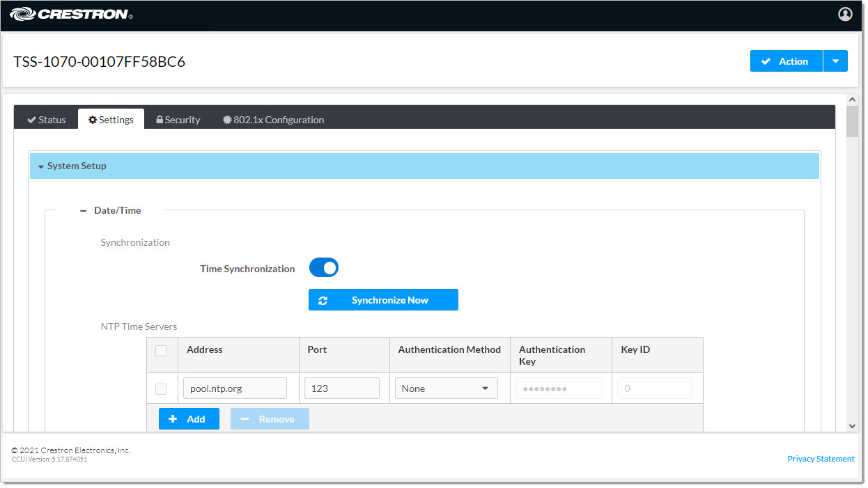Click the Security tab lock icon
Screen dimensions: 868x488
coord(160,120)
